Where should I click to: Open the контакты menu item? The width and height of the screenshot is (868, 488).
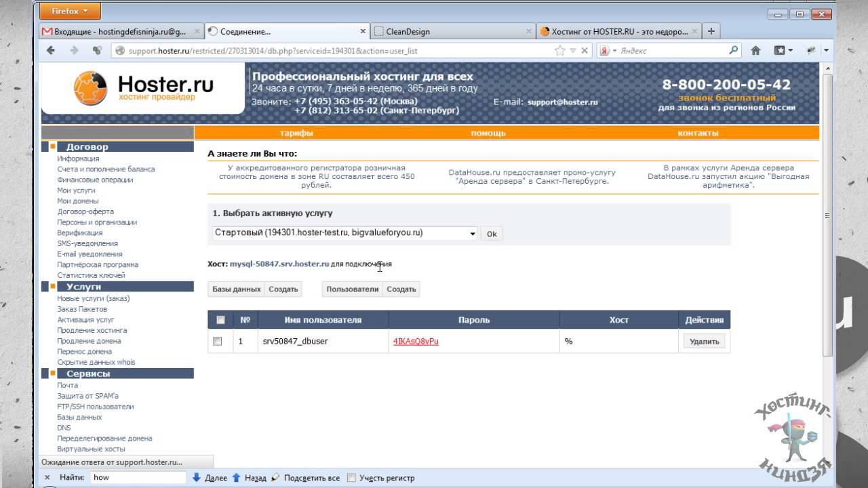click(x=698, y=134)
